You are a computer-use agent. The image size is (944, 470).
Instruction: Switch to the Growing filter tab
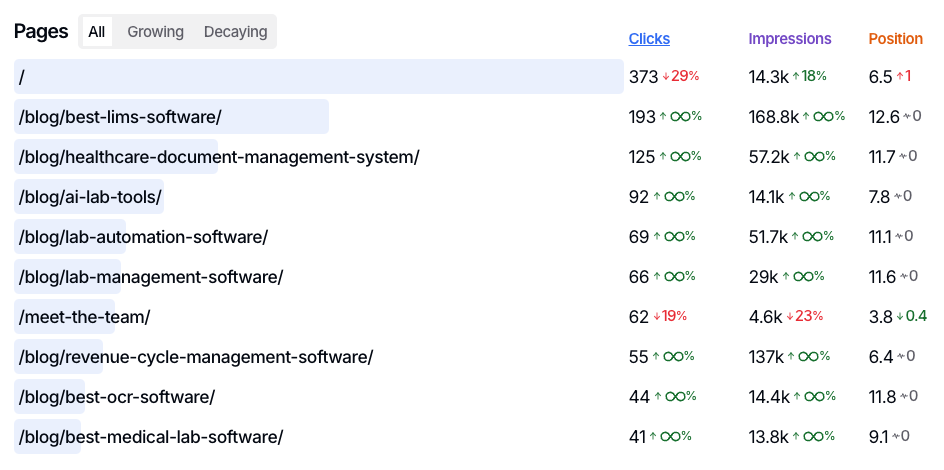point(155,32)
